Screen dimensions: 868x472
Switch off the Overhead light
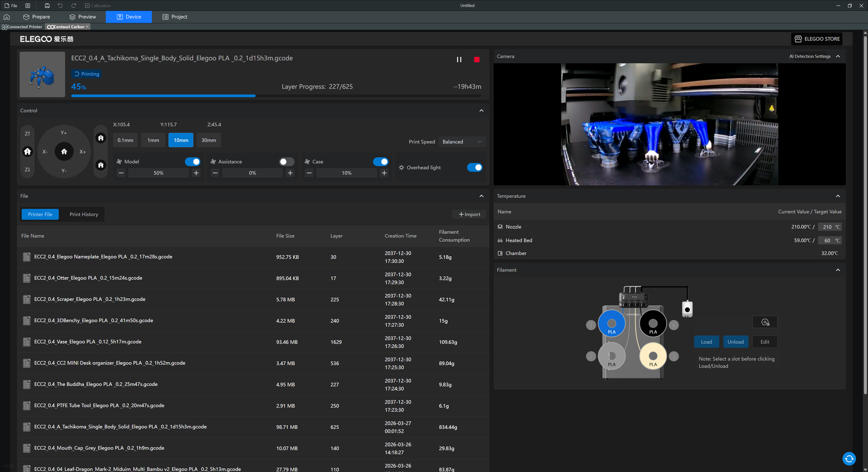point(475,167)
